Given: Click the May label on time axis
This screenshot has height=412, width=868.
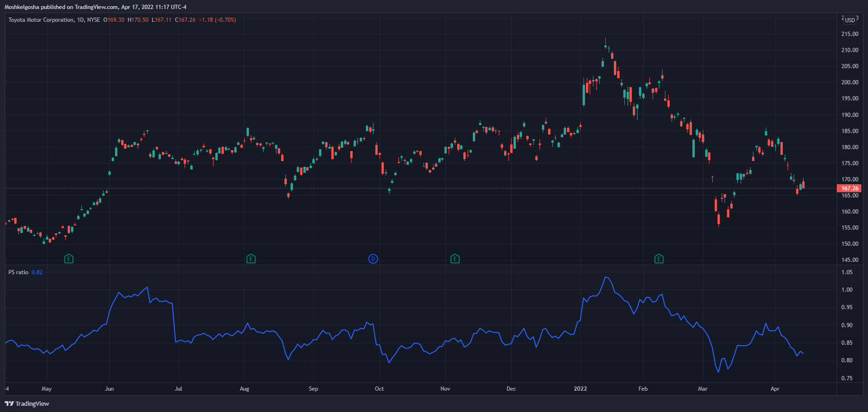Looking at the screenshot, I should pos(46,389).
